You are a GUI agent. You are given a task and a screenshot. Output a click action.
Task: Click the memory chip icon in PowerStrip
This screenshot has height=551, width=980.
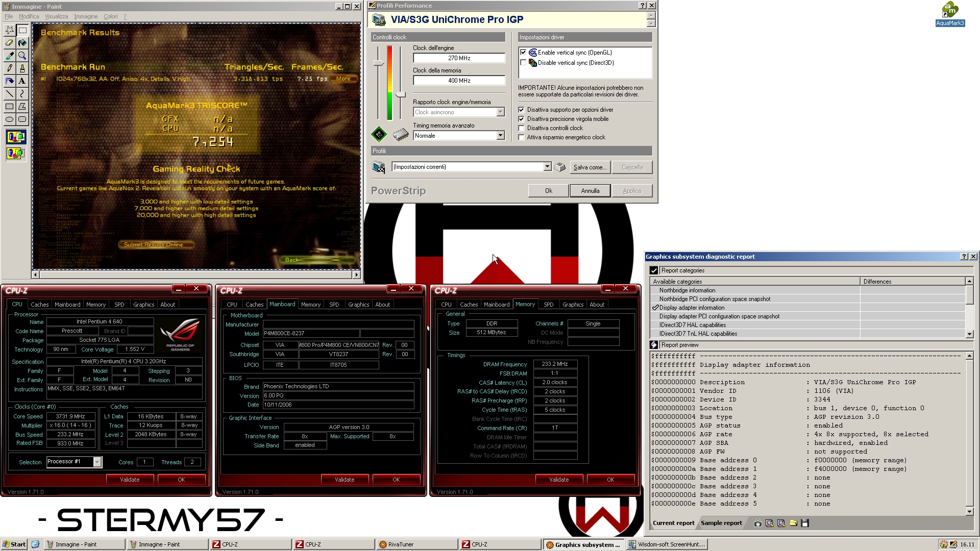(401, 135)
